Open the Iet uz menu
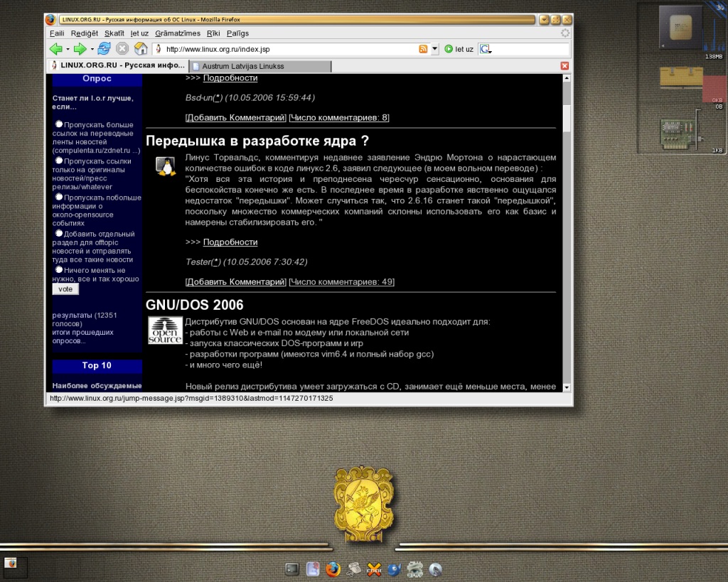Screen dimensions: 728x582 tap(139, 33)
